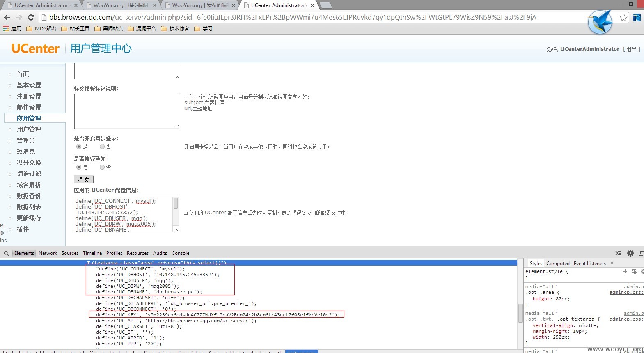Open the DevTools Console panel
Screen dimensions: 644x353
click(x=180, y=253)
